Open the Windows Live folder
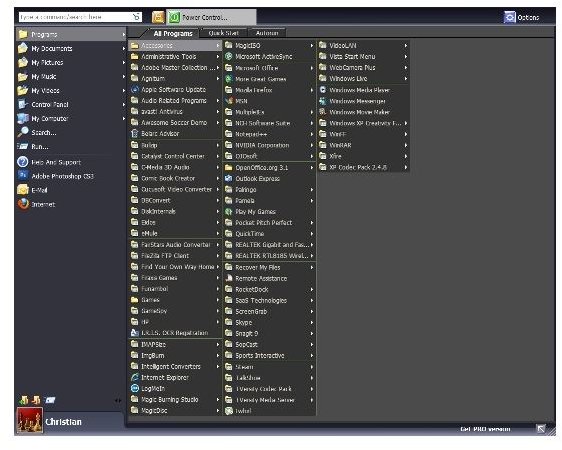The height and width of the screenshot is (450, 562). tap(363, 78)
